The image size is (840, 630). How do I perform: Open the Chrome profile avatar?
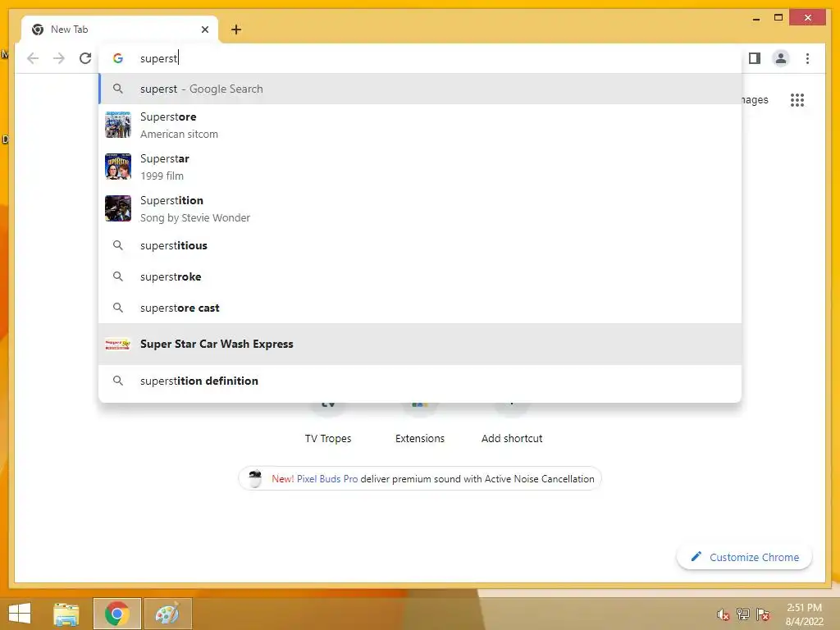point(781,58)
